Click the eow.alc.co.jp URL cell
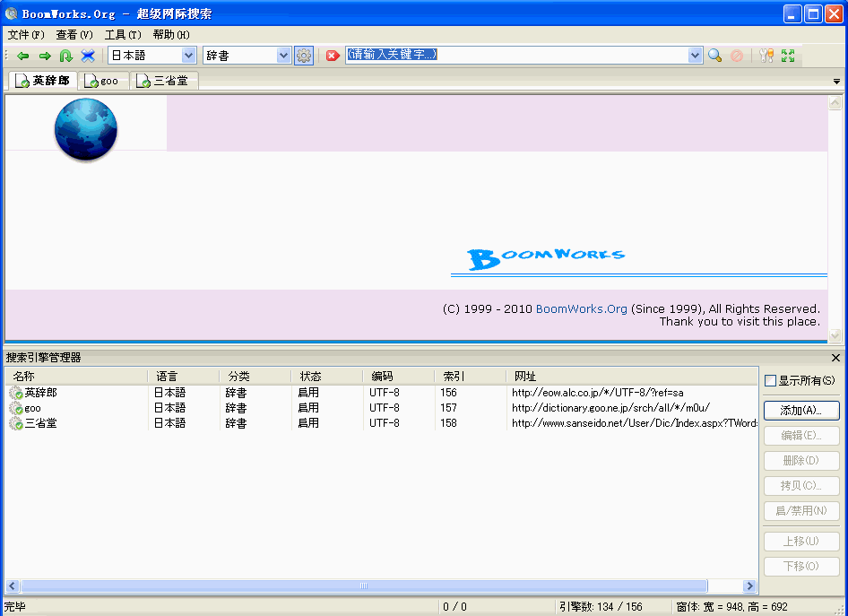 (598, 393)
